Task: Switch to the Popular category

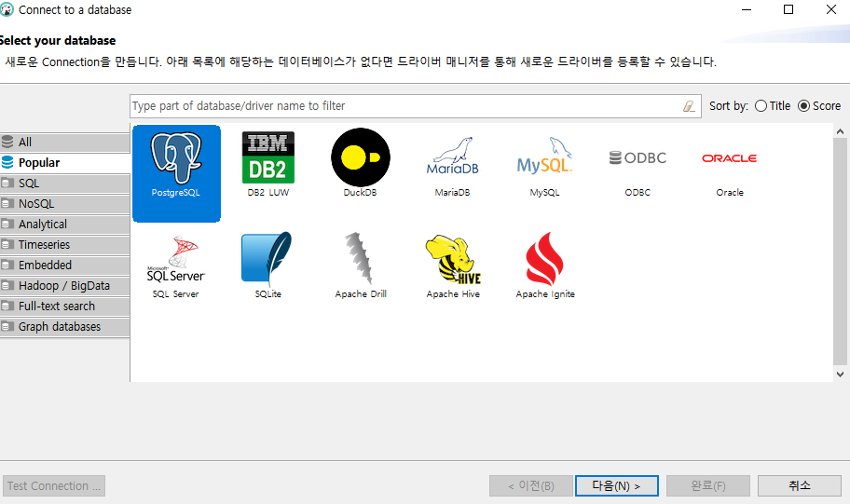Action: pyautogui.click(x=65, y=163)
